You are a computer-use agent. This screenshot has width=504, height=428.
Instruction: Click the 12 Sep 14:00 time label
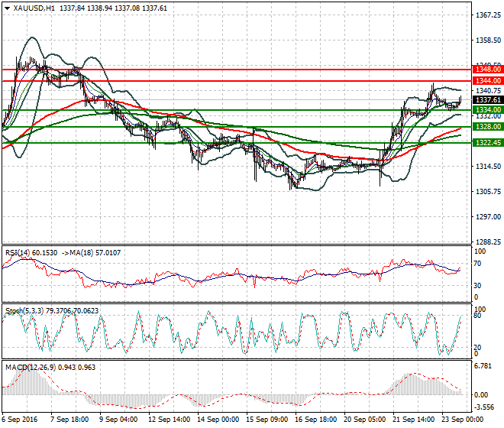pyautogui.click(x=169, y=420)
